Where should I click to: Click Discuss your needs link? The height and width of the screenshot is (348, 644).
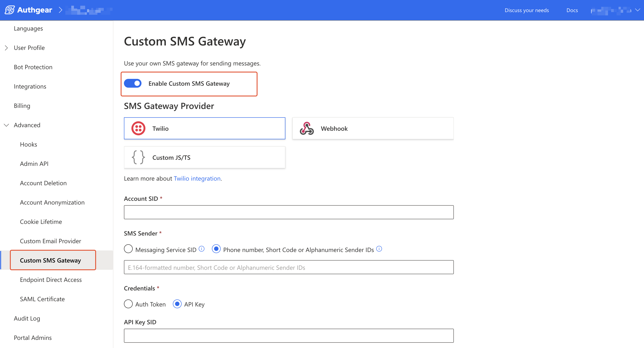[x=526, y=10]
